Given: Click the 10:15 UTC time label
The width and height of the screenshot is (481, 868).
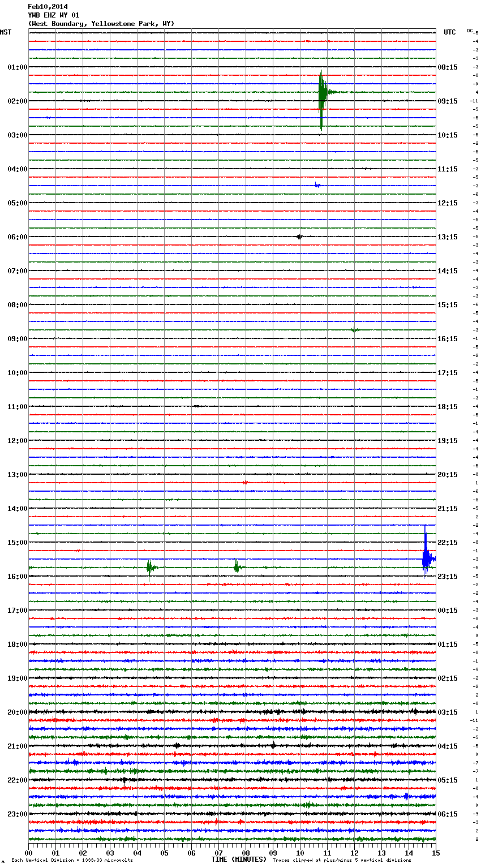Looking at the screenshot, I should pyautogui.click(x=448, y=135).
